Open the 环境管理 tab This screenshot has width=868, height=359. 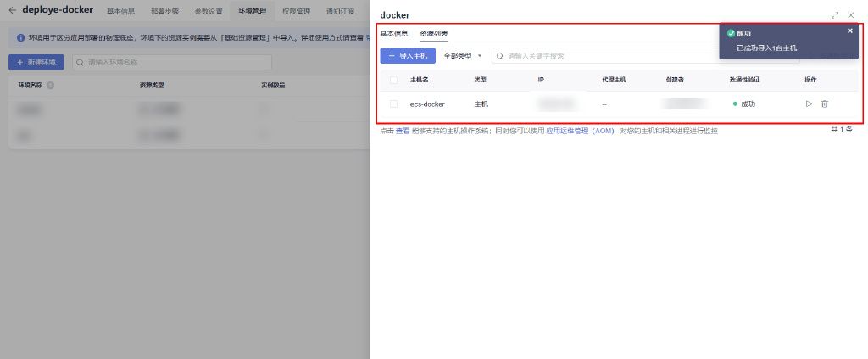pyautogui.click(x=253, y=11)
